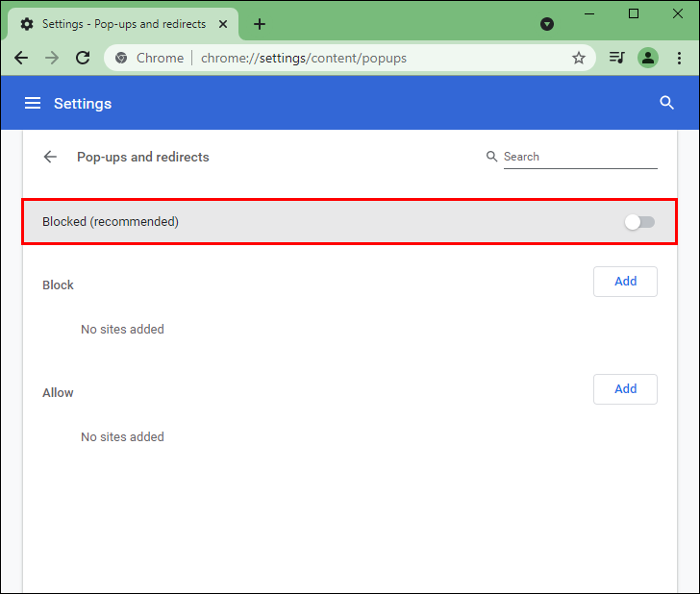
Task: Click the browser forward navigation arrow
Action: point(52,58)
